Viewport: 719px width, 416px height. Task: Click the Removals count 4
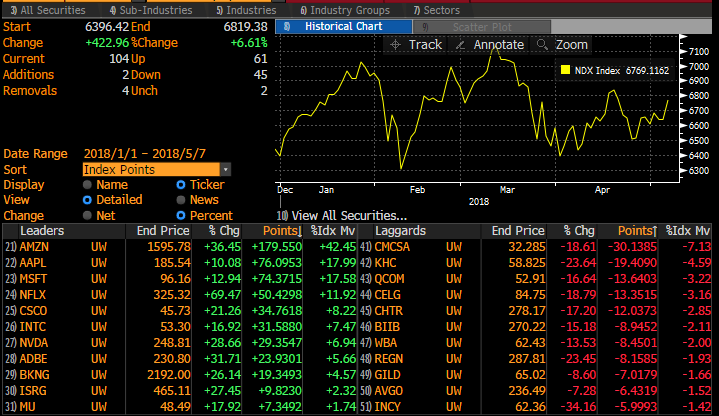126,91
